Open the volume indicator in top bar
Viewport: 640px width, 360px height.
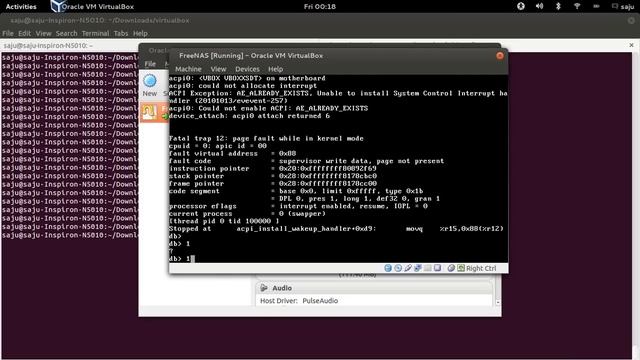pos(539,6)
